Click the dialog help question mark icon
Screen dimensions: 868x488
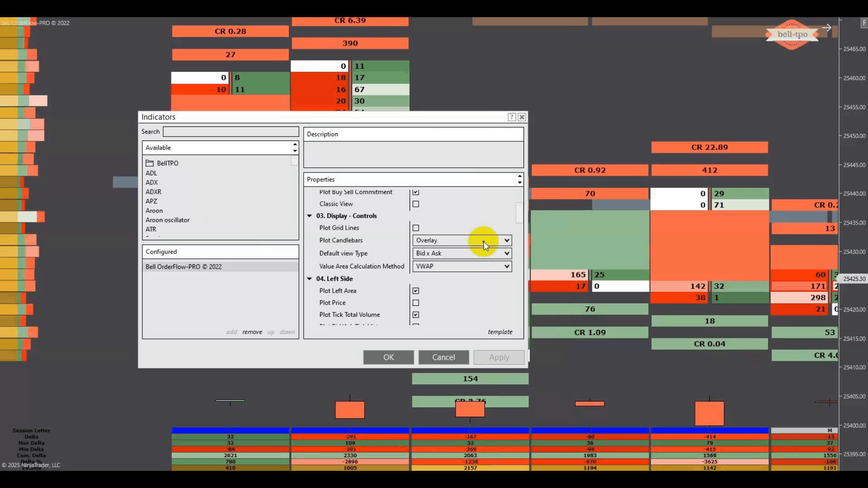coord(512,117)
